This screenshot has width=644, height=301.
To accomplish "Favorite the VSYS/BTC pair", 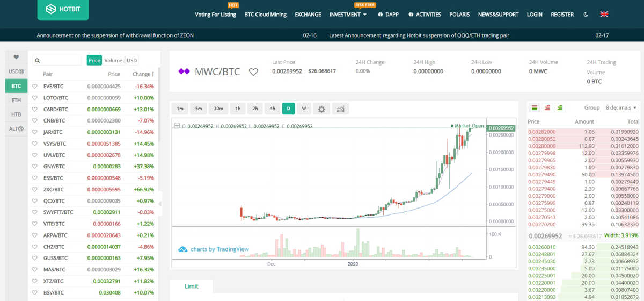I will coord(35,144).
